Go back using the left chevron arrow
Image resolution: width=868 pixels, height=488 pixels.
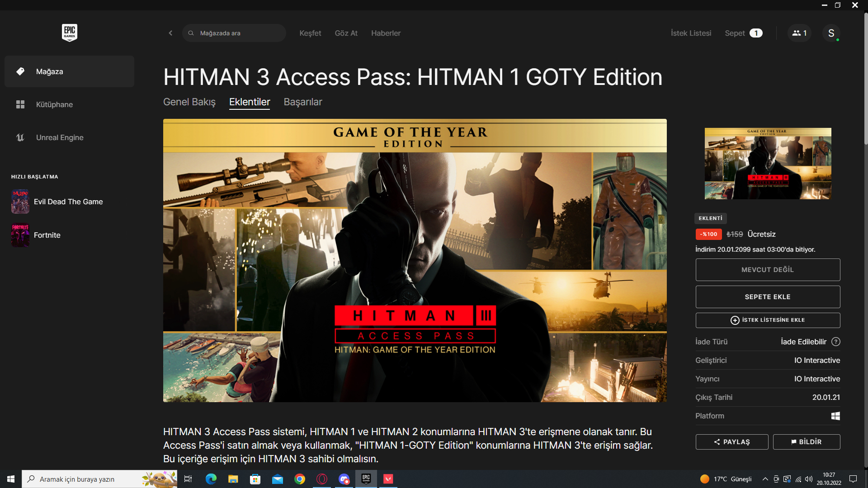pyautogui.click(x=170, y=33)
